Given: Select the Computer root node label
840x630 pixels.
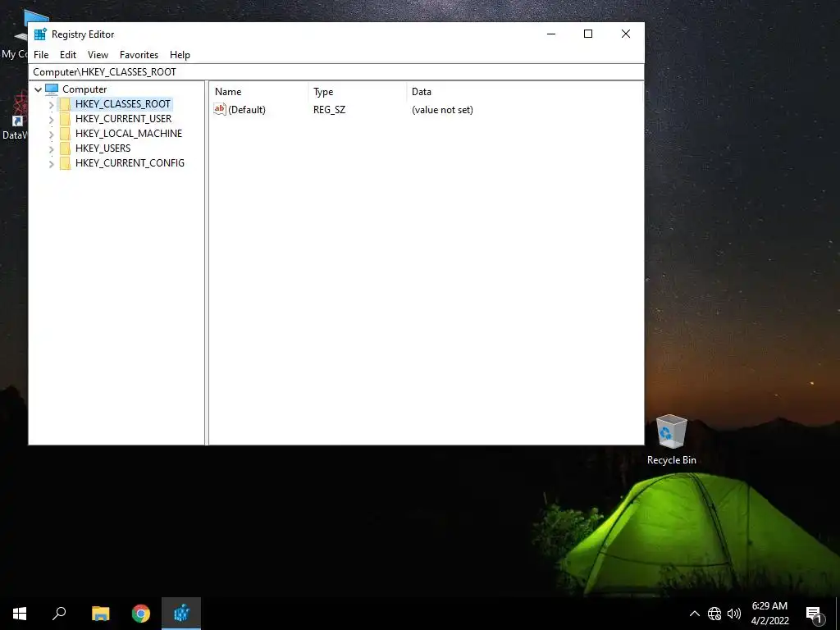Looking at the screenshot, I should pos(84,89).
